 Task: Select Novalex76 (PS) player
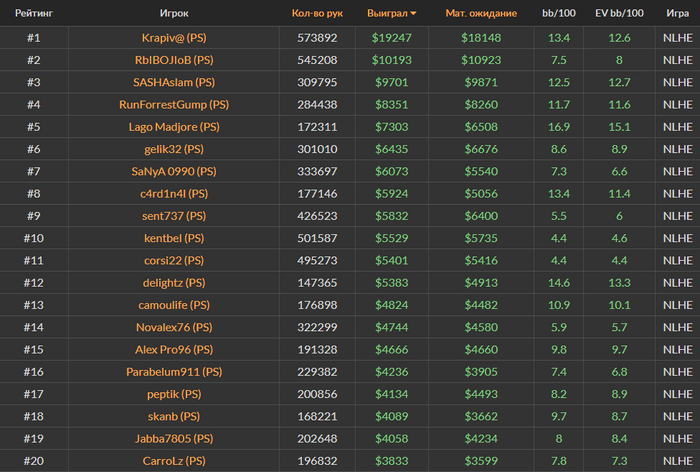[x=174, y=327]
